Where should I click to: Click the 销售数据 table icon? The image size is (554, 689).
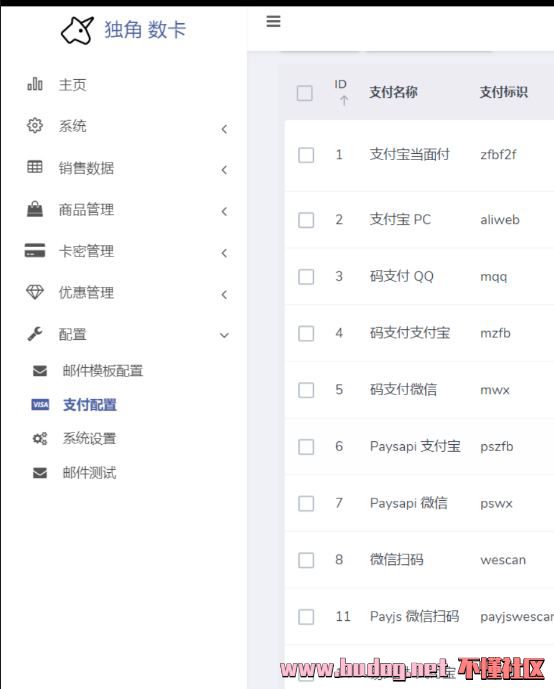[x=35, y=167]
